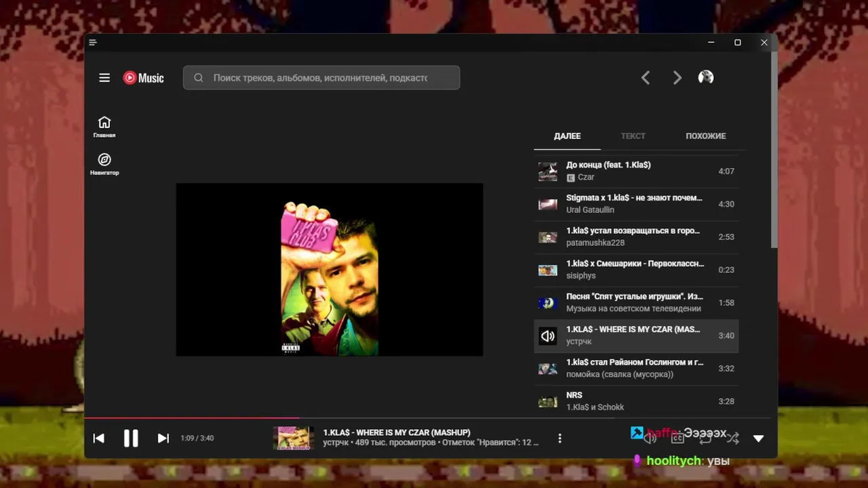
Task: Close the YouTube Music window
Action: tap(764, 43)
